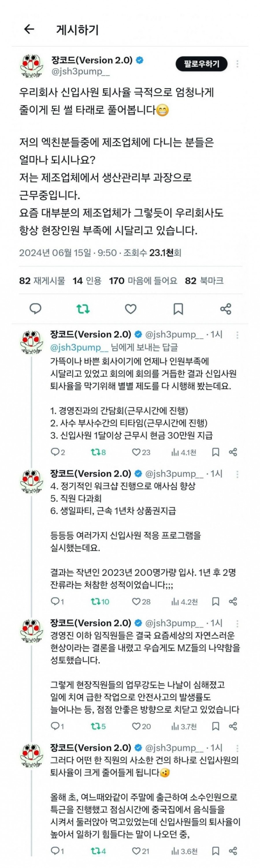Open @jsh3pump__ mention link in reply
This screenshot has width=260, height=868.
(79, 347)
